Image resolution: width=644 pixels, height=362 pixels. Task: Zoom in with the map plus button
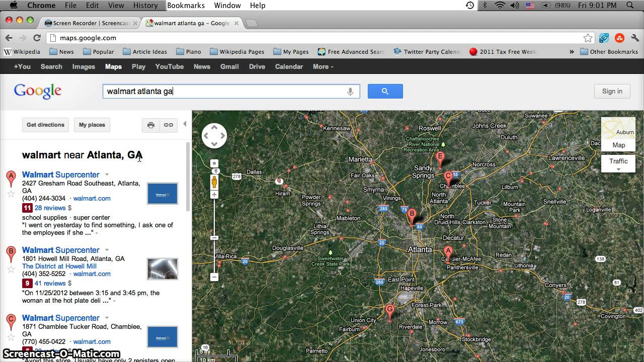(x=214, y=195)
